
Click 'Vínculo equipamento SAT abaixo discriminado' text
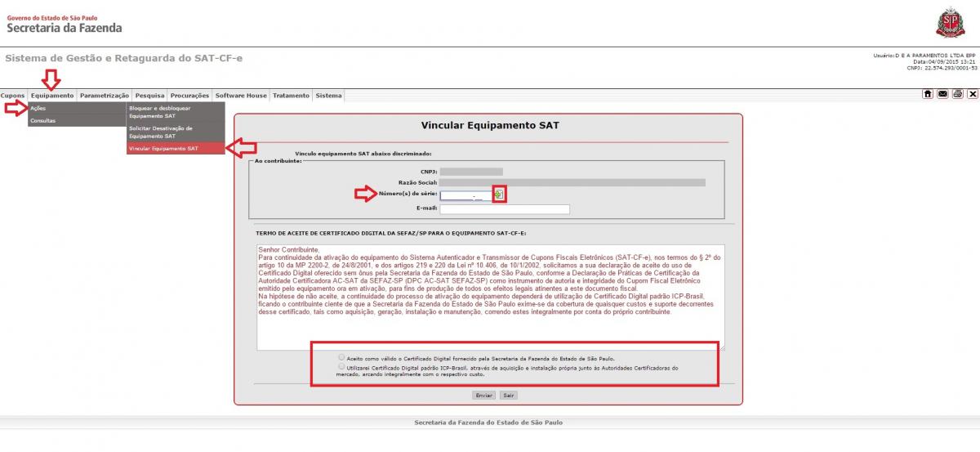pos(363,154)
